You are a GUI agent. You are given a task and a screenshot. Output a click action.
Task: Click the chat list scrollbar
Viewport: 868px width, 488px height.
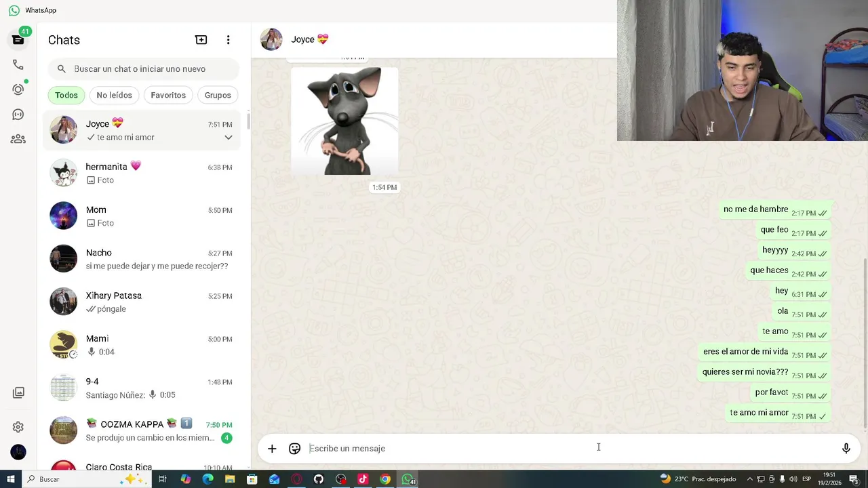[x=248, y=122]
